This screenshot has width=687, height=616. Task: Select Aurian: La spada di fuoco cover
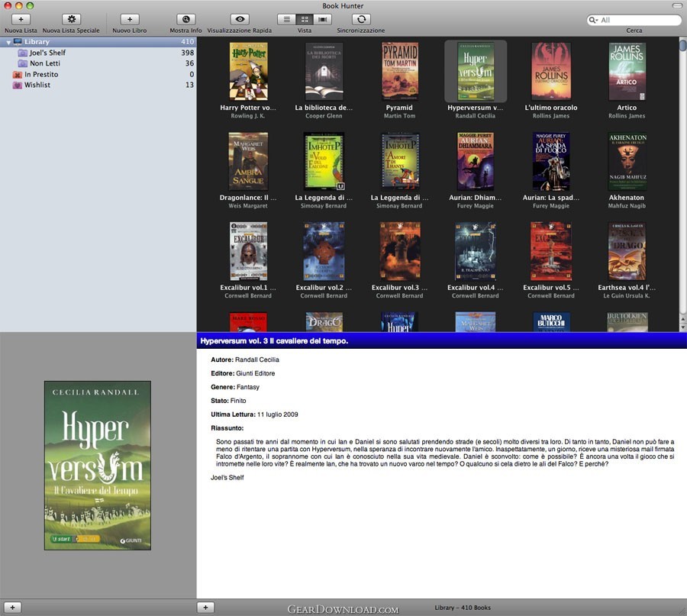click(551, 161)
